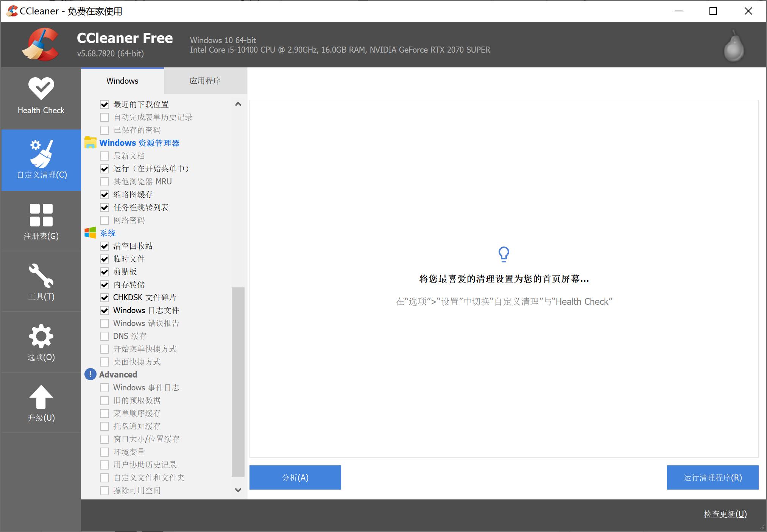Image resolution: width=767 pixels, height=532 pixels.
Task: Click the 分析(A) button
Action: tap(295, 477)
